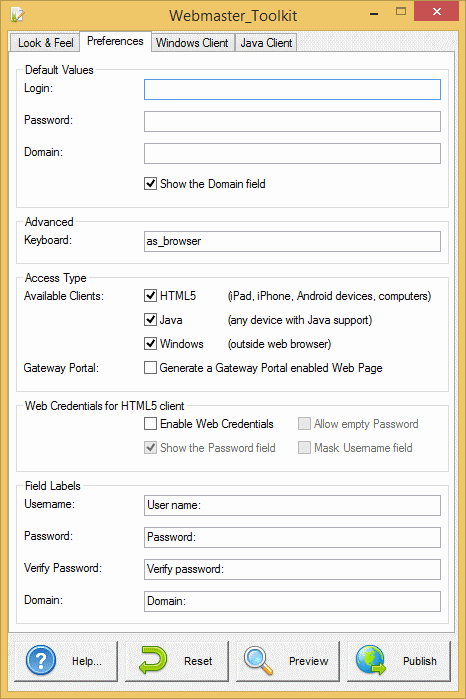Click the '(outside web browser)' text

click(279, 344)
